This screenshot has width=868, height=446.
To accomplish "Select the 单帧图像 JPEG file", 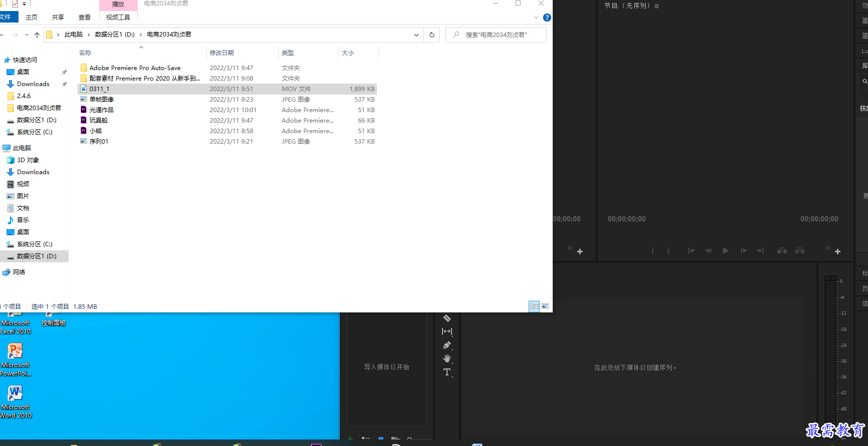I will coord(227,100).
